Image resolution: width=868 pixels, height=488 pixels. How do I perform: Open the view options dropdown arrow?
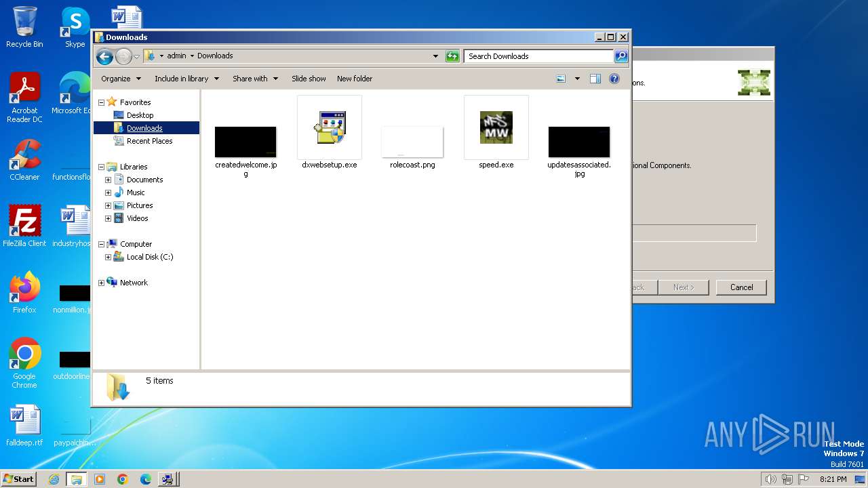(577, 79)
